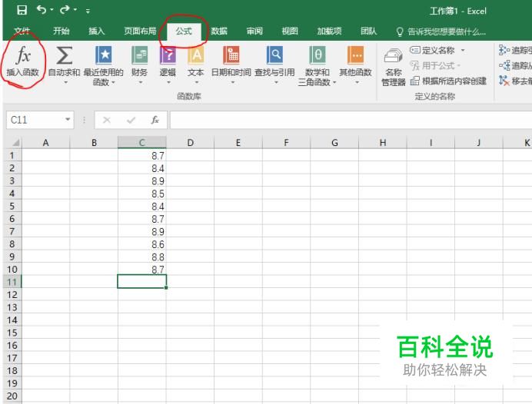Open the File (文件) tab
The width and height of the screenshot is (532, 404).
tap(22, 31)
